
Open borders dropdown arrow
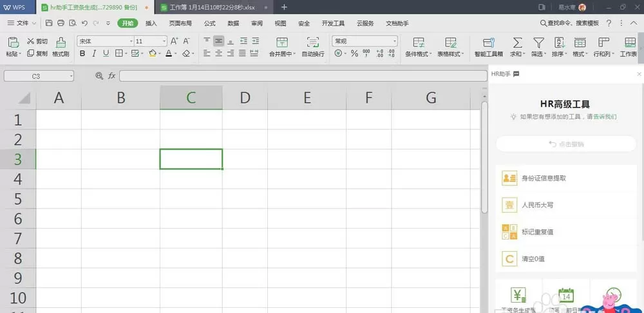[126, 53]
